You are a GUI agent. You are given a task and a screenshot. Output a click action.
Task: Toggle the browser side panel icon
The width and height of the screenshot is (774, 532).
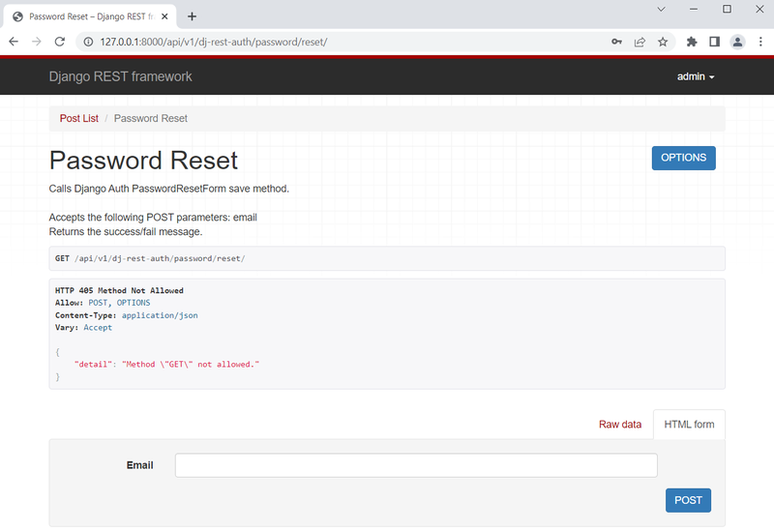[714, 42]
